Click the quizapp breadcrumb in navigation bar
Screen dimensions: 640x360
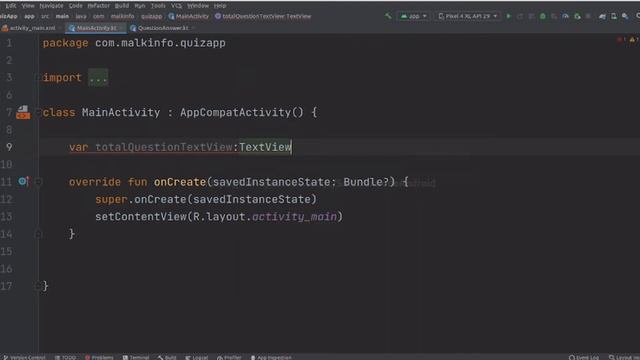click(151, 16)
